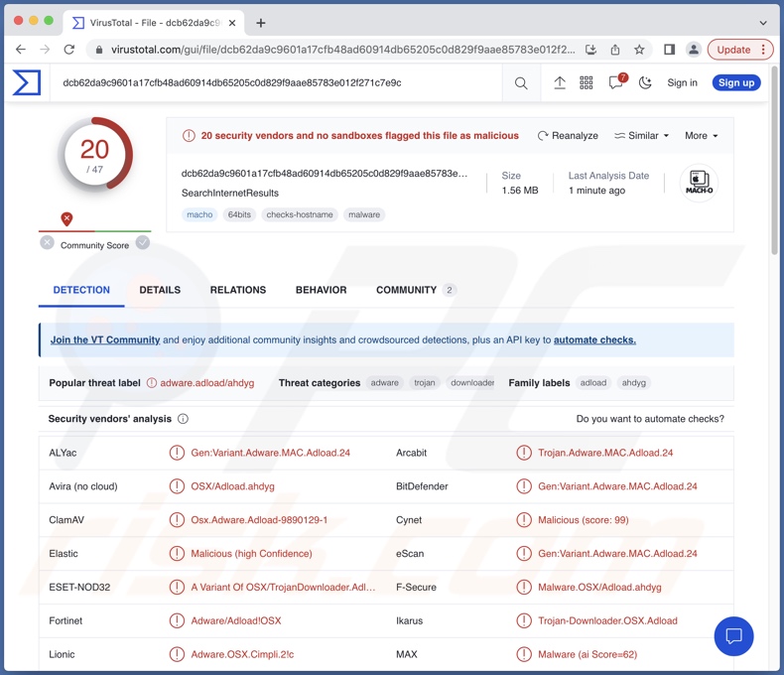Open the tab list chevron
The width and height of the screenshot is (784, 675).
pos(763,23)
